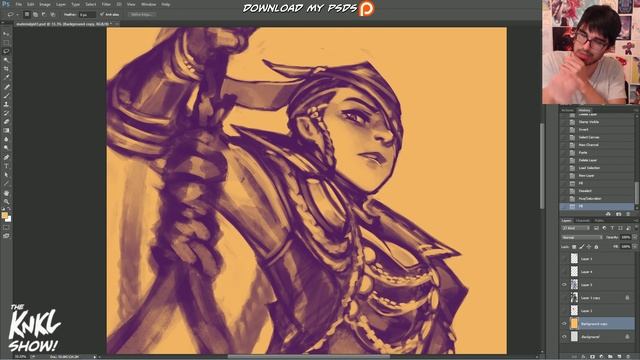
Task: Select the Blur tool
Action: 6,140
